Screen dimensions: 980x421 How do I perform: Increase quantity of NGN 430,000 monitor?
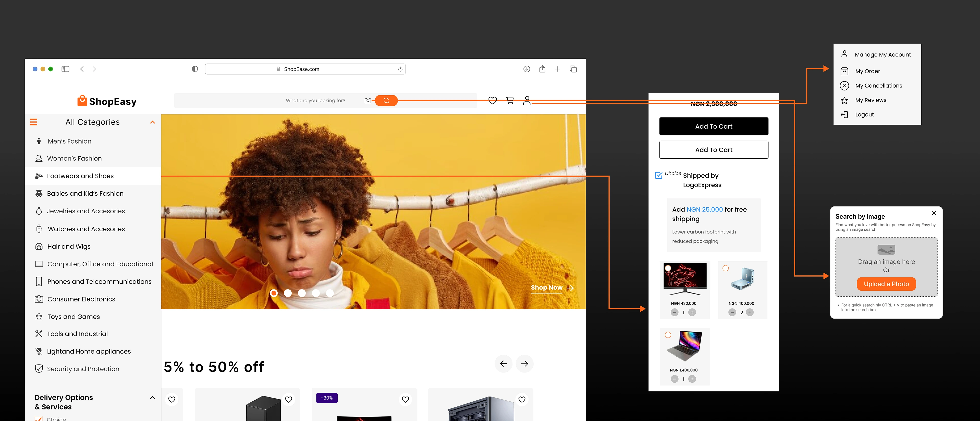tap(692, 312)
